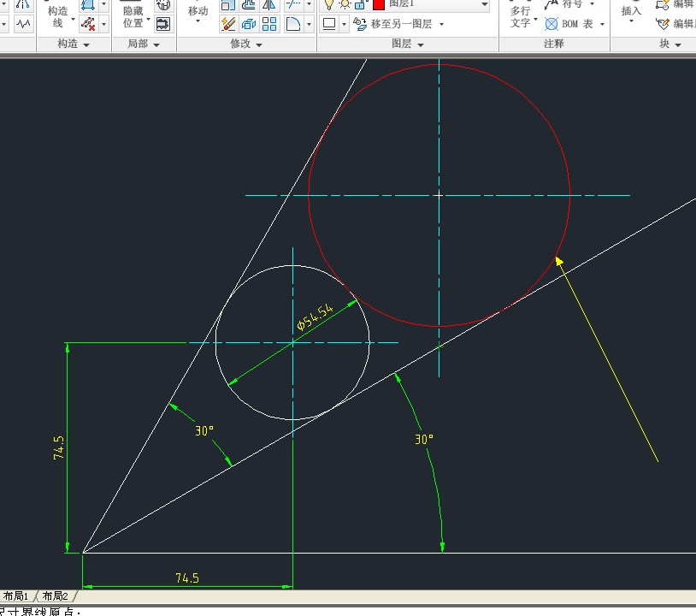The height and width of the screenshot is (616, 696).
Task: Click the layer state rectangle icon
Action: point(329,24)
